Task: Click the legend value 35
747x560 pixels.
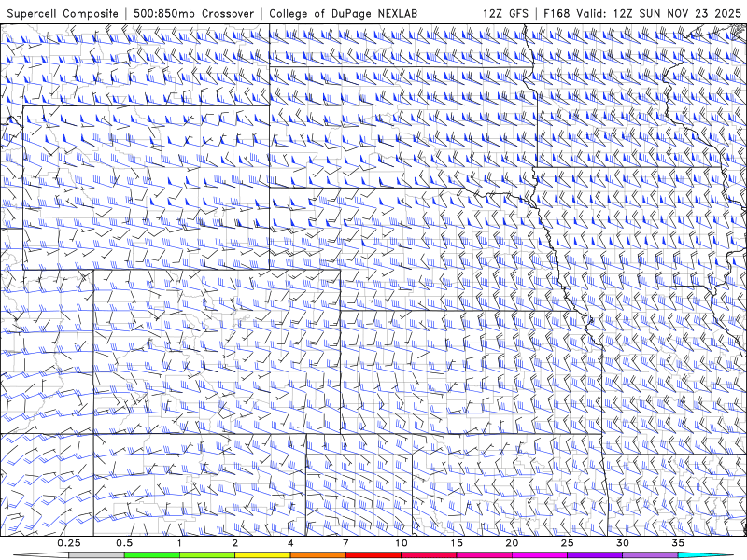Action: coord(678,543)
